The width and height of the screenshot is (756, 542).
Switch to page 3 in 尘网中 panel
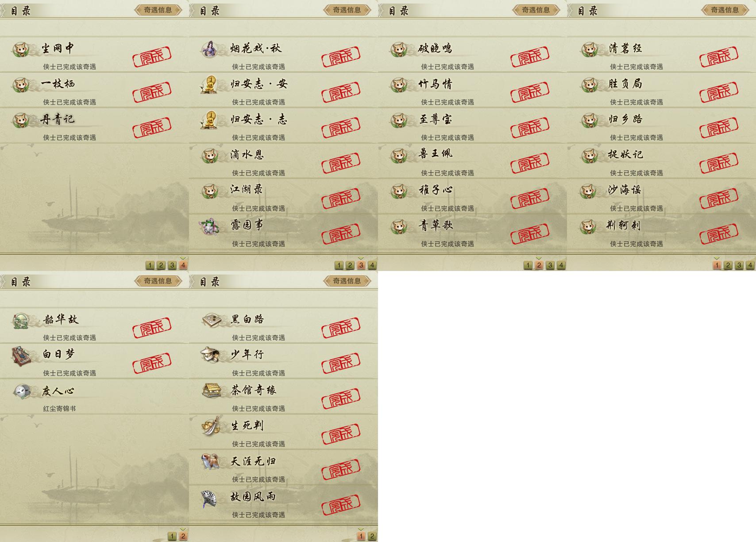(172, 265)
